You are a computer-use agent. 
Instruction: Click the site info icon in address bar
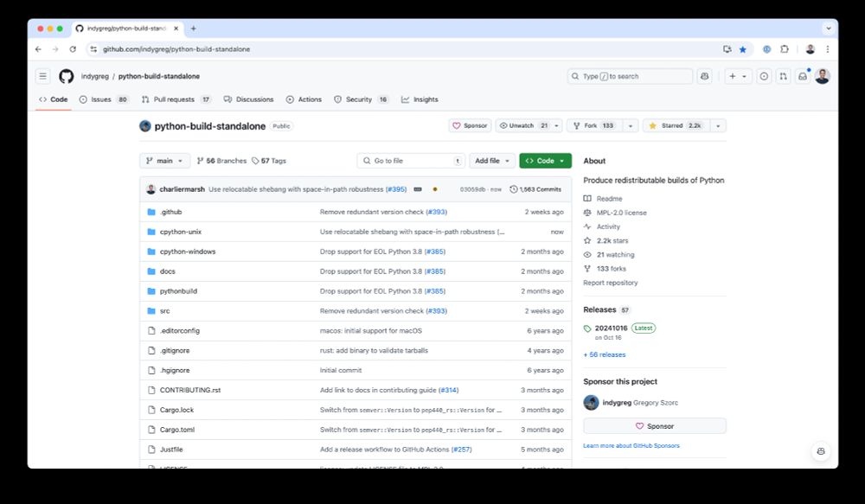click(93, 49)
